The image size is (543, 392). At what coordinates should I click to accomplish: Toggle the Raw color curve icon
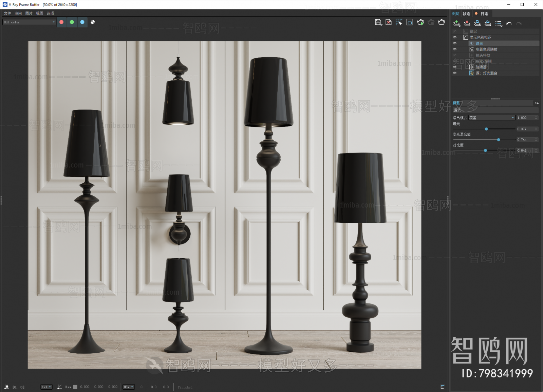click(60, 387)
